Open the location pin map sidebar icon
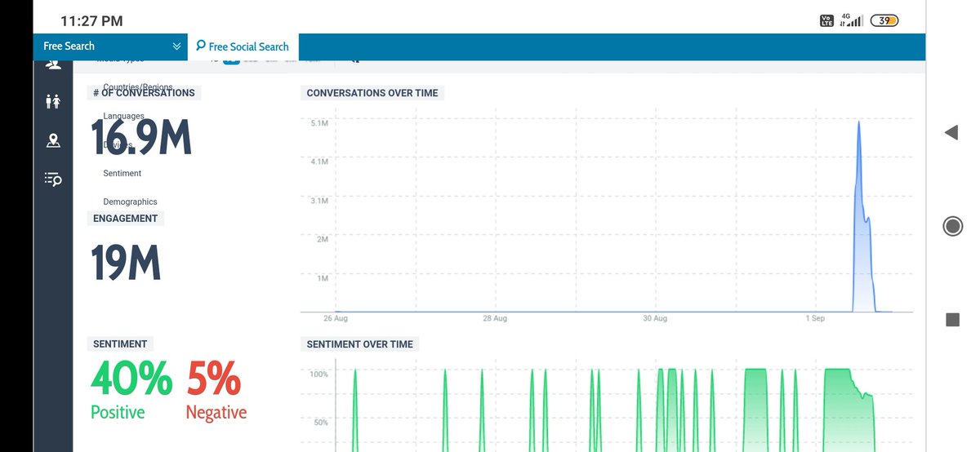The height and width of the screenshot is (452, 980). [53, 140]
